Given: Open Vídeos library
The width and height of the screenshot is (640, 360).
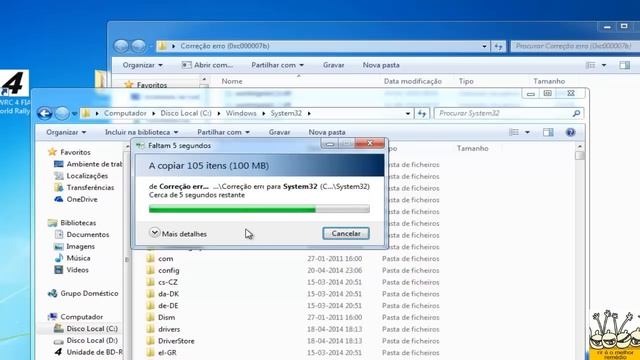Looking at the screenshot, I should click(x=71, y=270).
